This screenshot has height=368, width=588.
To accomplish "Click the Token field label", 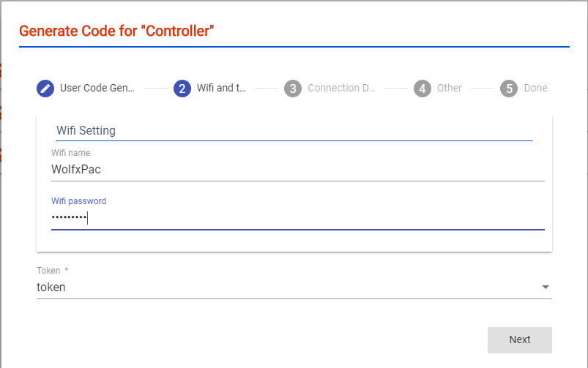I will (48, 270).
